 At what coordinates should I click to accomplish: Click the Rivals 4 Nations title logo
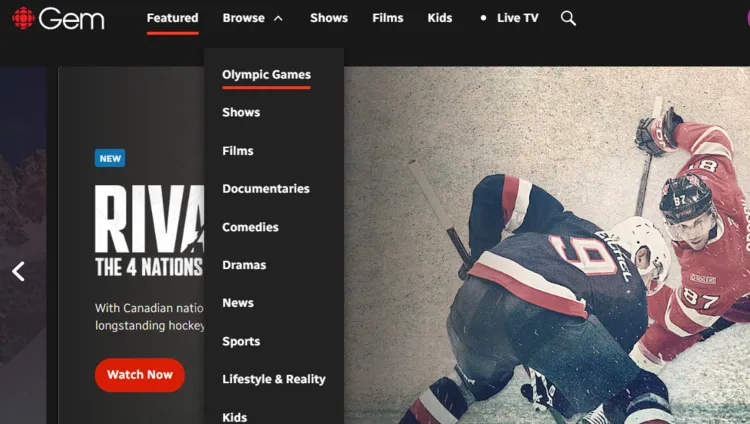point(149,231)
